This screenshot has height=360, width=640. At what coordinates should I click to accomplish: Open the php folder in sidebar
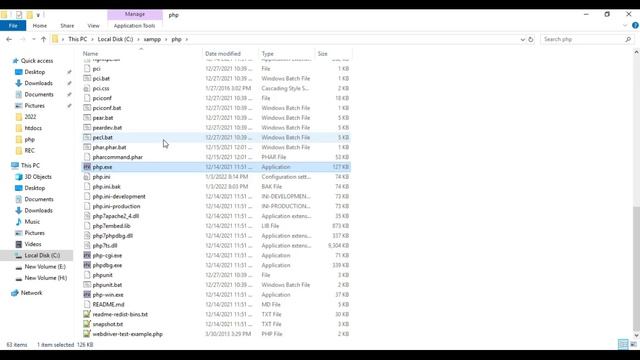[29, 139]
